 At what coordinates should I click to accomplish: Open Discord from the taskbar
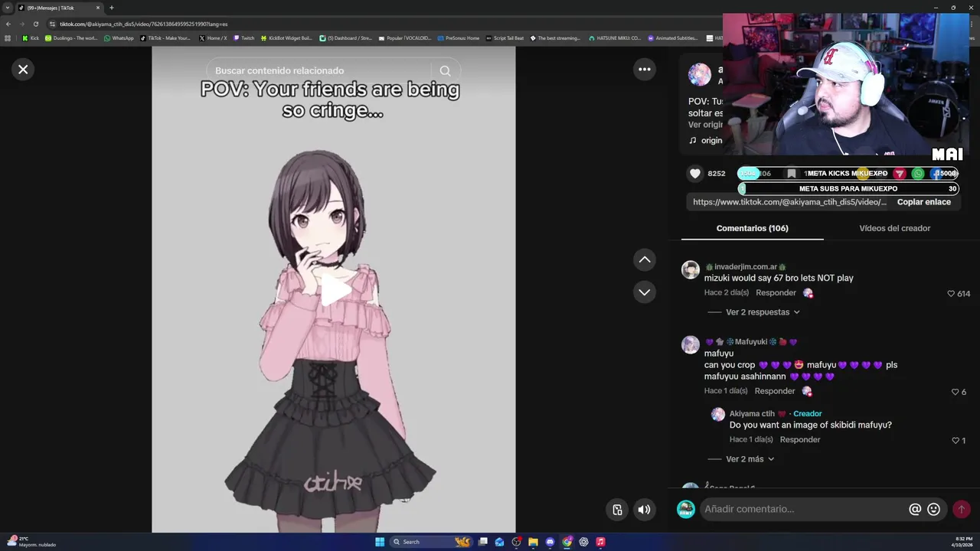(x=550, y=542)
